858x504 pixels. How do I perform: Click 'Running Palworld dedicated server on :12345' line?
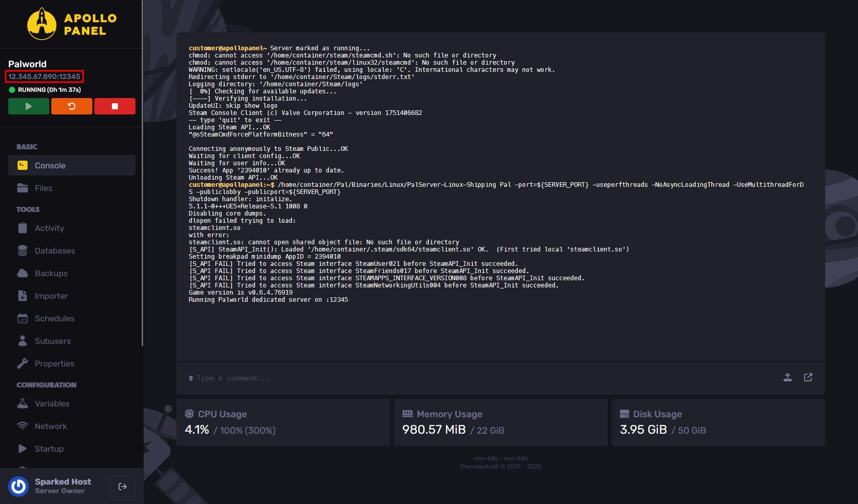pyautogui.click(x=268, y=300)
